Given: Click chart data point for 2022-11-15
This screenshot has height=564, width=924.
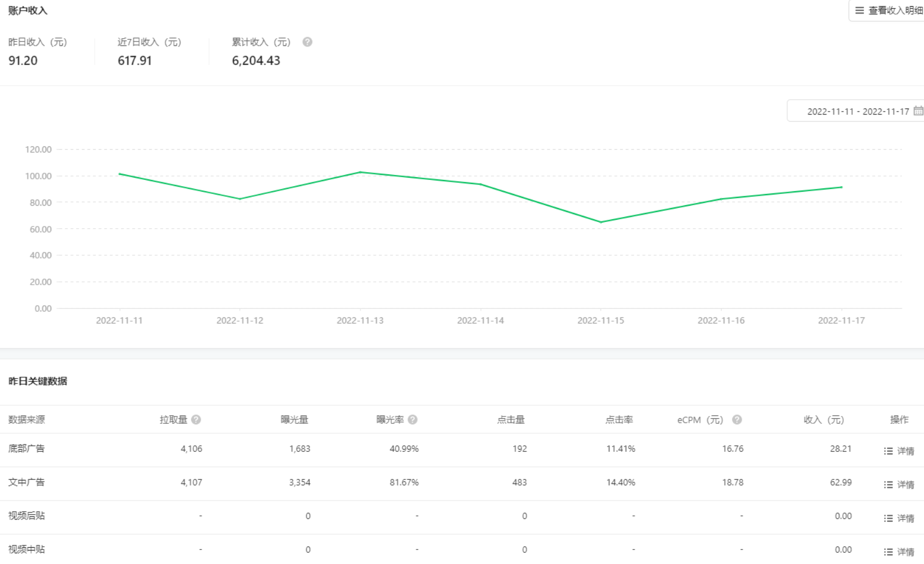Looking at the screenshot, I should [x=601, y=222].
